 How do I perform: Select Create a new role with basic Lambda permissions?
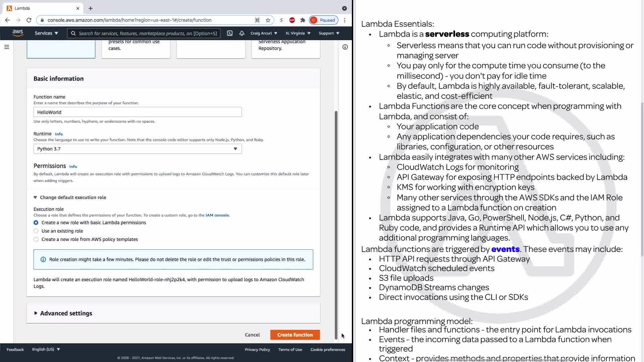tap(36, 223)
